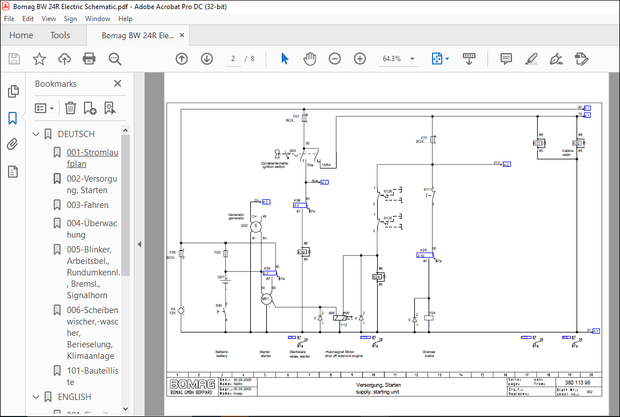
Task: Delete selected bookmark with trash icon
Action: pyautogui.click(x=70, y=107)
